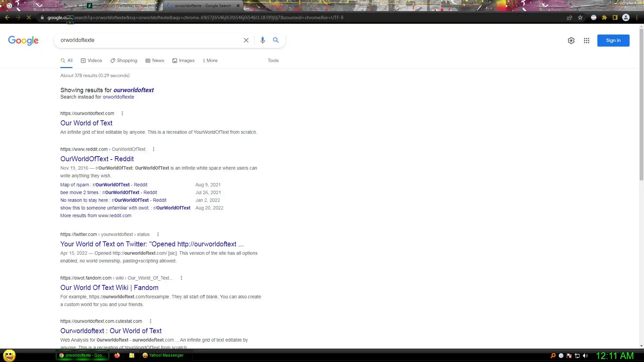Open the Our World of Text link

coord(86,123)
